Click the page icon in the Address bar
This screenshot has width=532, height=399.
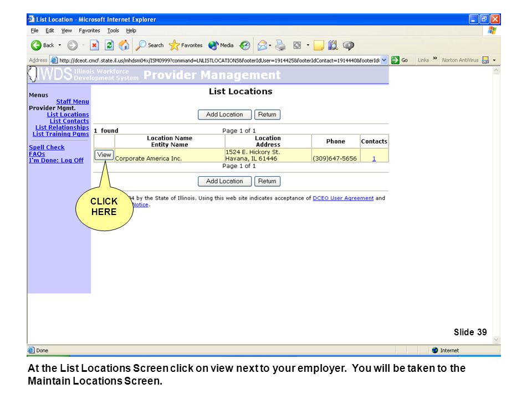coord(54,60)
